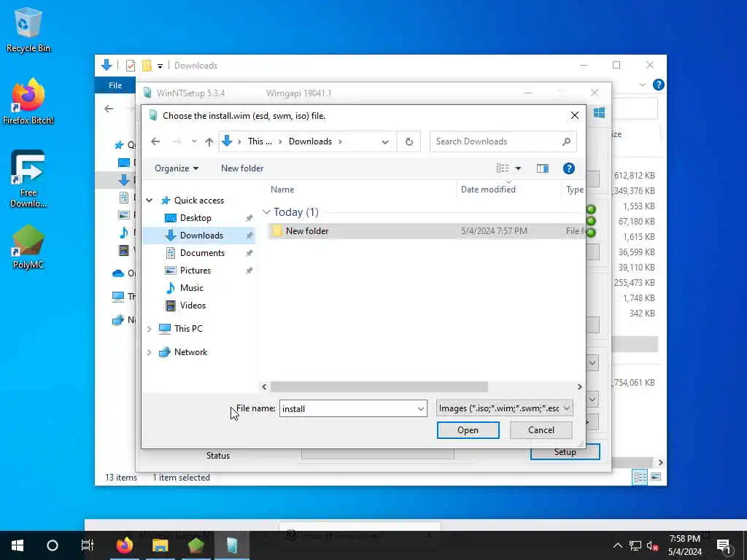Change the view layout icon in dialog
Viewport: 747px width, 560px height.
(503, 168)
